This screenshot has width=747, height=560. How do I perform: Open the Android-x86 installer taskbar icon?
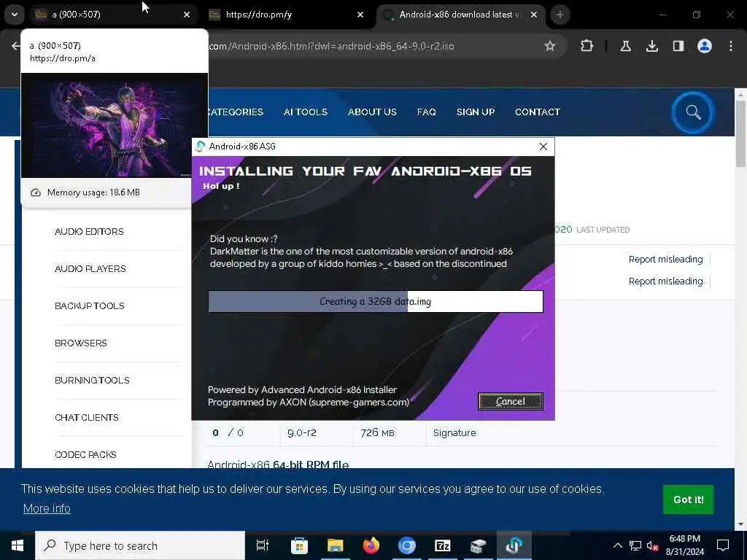[x=514, y=545]
